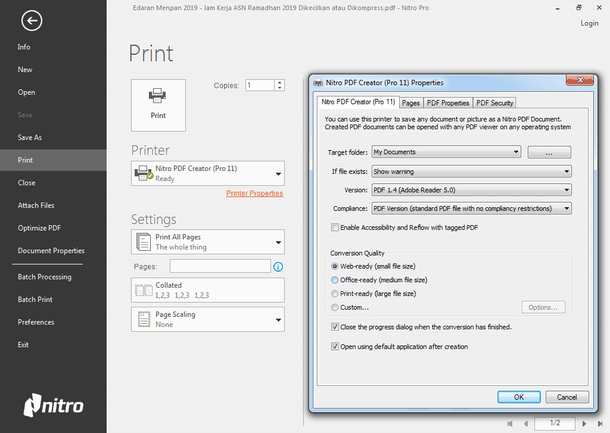
Task: Open the Page Scaling dropdown
Action: coord(208,319)
